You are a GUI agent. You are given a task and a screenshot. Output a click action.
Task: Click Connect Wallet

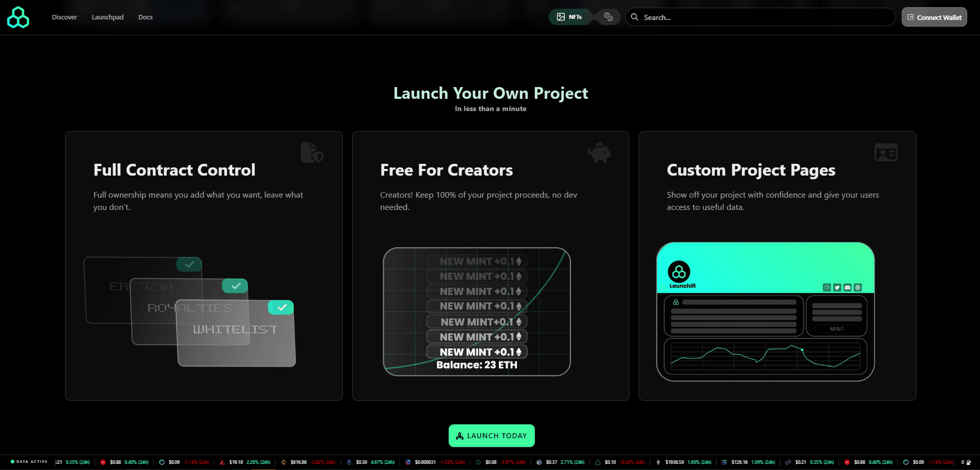(934, 17)
